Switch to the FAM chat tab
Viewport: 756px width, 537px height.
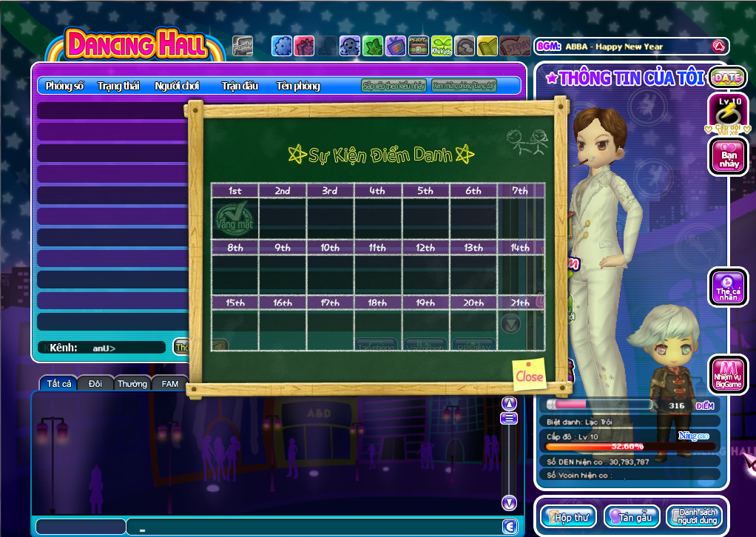pos(169,384)
